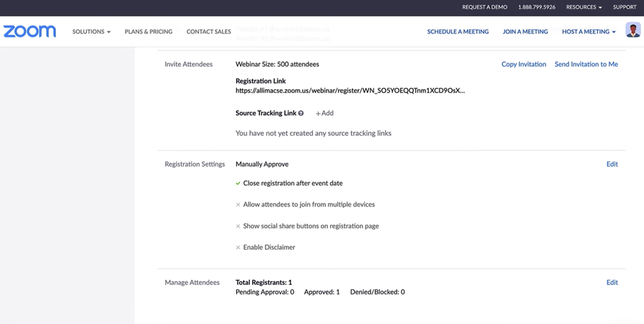644x324 pixels.
Task: Click X icon beside Allow attendees multiple devices
Action: [238, 205]
